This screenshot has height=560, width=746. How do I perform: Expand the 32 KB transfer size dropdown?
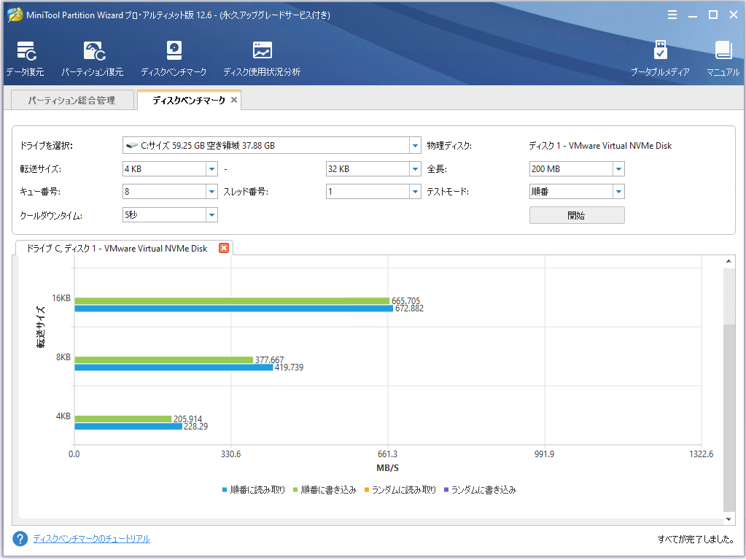[415, 169]
